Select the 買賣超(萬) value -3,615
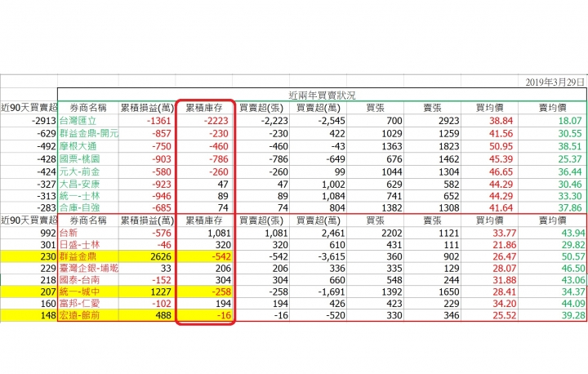This screenshot has height=374, width=588. tap(332, 256)
